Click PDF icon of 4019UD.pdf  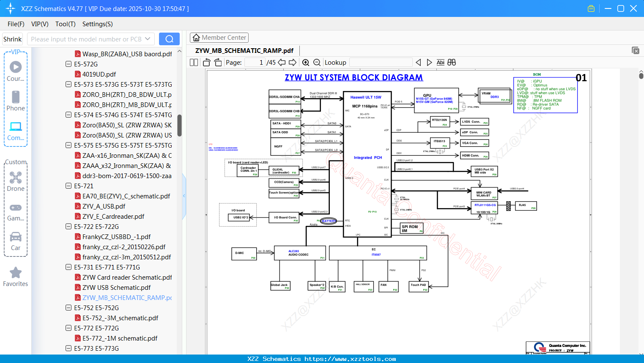(x=78, y=74)
